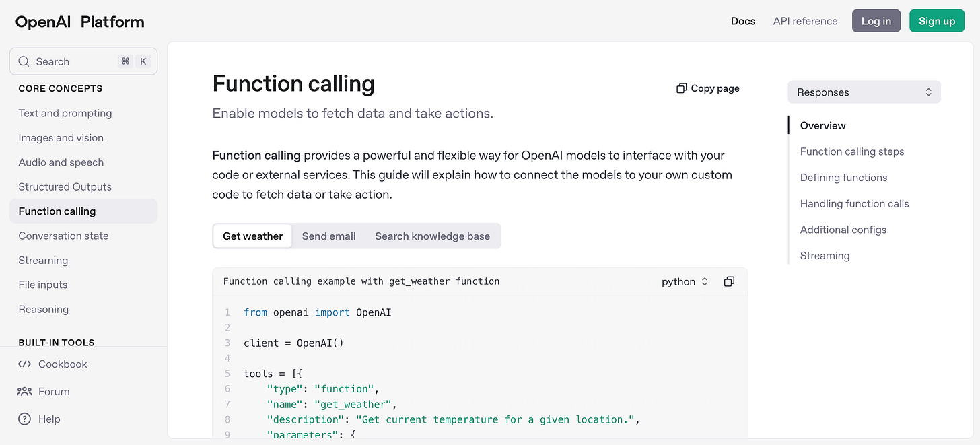Jump to Additional configs section
Viewport: 980px width, 445px height.
(843, 230)
